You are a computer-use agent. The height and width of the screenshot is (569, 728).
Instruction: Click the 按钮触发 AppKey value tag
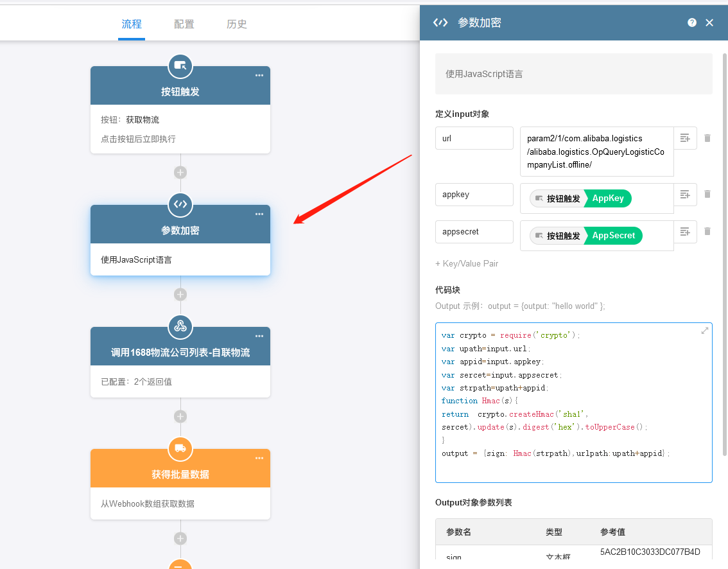point(580,198)
